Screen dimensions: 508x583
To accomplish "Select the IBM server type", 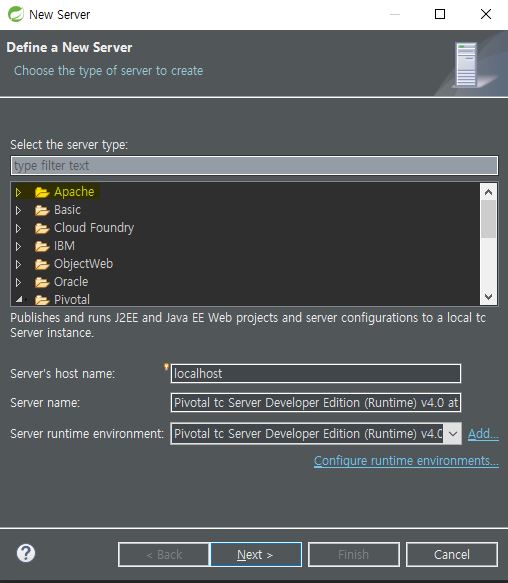I will (x=64, y=246).
